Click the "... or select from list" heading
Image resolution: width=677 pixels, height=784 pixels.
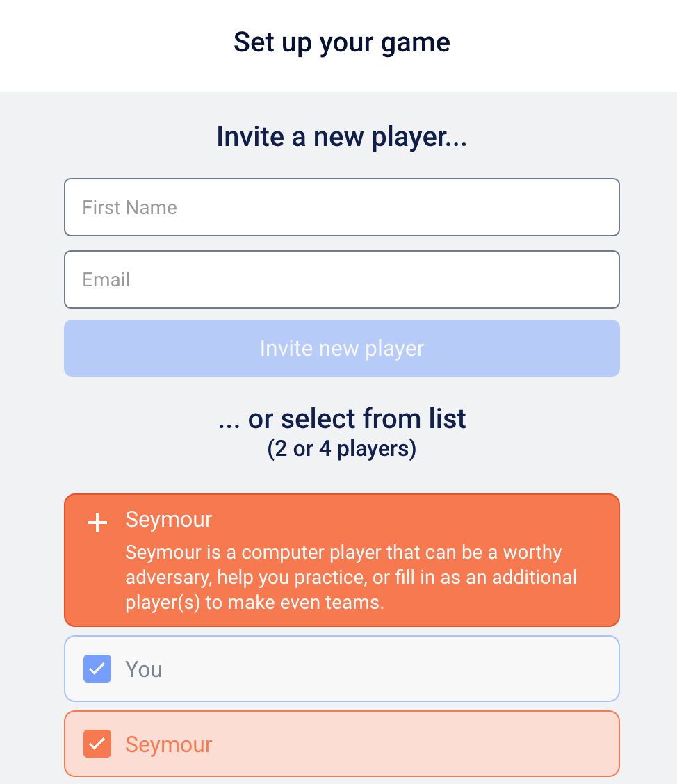[341, 419]
